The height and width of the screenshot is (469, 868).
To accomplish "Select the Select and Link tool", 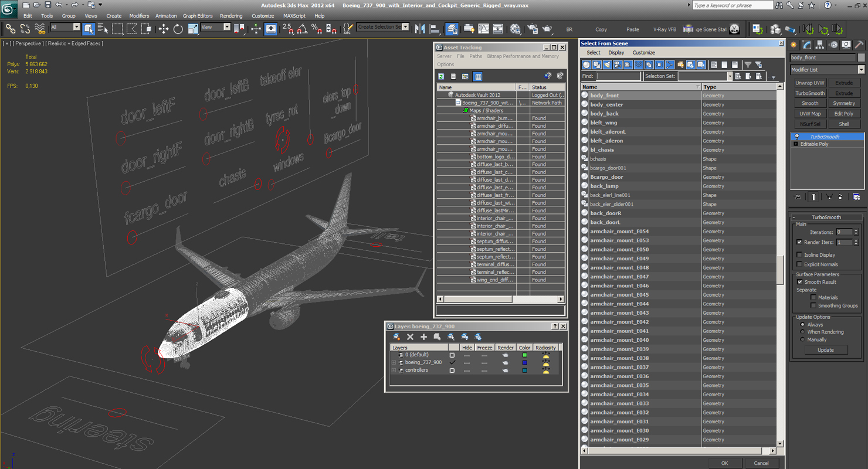I will pos(10,29).
